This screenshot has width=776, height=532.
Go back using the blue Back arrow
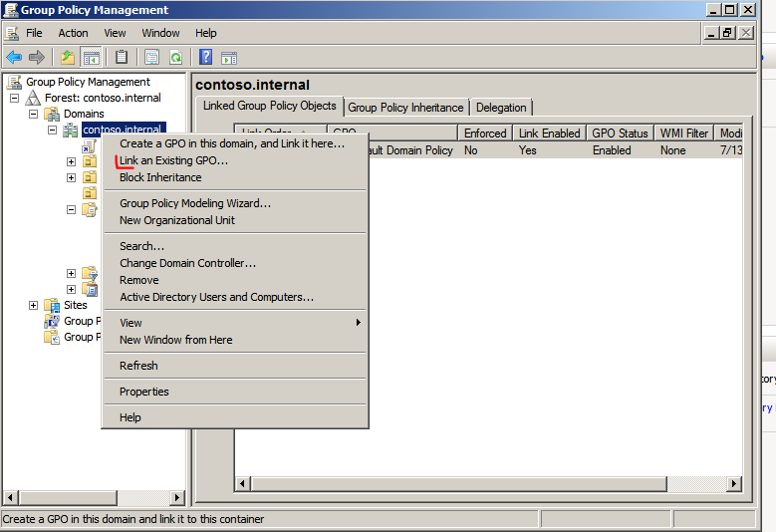coord(14,58)
